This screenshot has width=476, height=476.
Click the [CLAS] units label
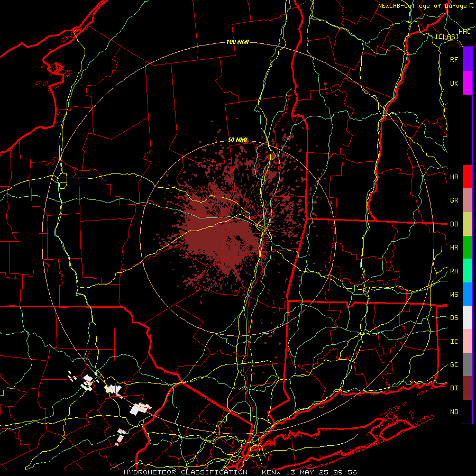447,36
